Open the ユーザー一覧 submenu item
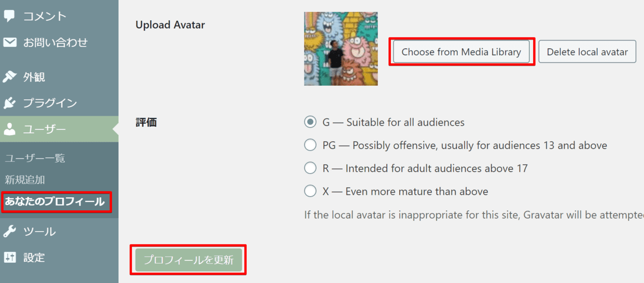Image resolution: width=644 pixels, height=283 pixels. tap(35, 158)
